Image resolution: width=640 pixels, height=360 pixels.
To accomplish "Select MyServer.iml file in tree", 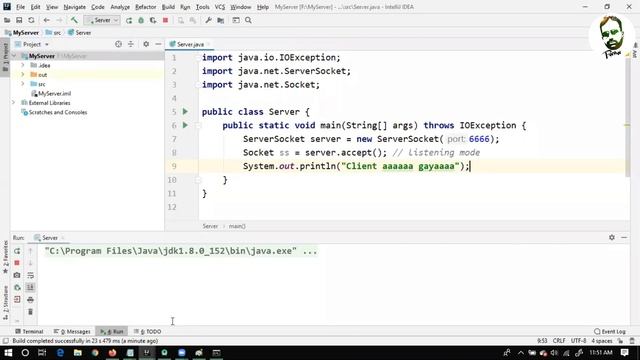I will pyautogui.click(x=51, y=93).
